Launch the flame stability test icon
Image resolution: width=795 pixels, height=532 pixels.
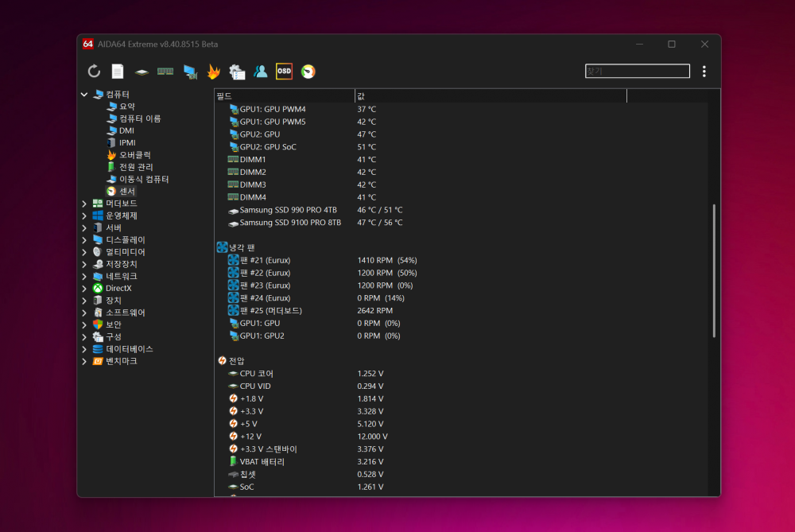coord(213,72)
